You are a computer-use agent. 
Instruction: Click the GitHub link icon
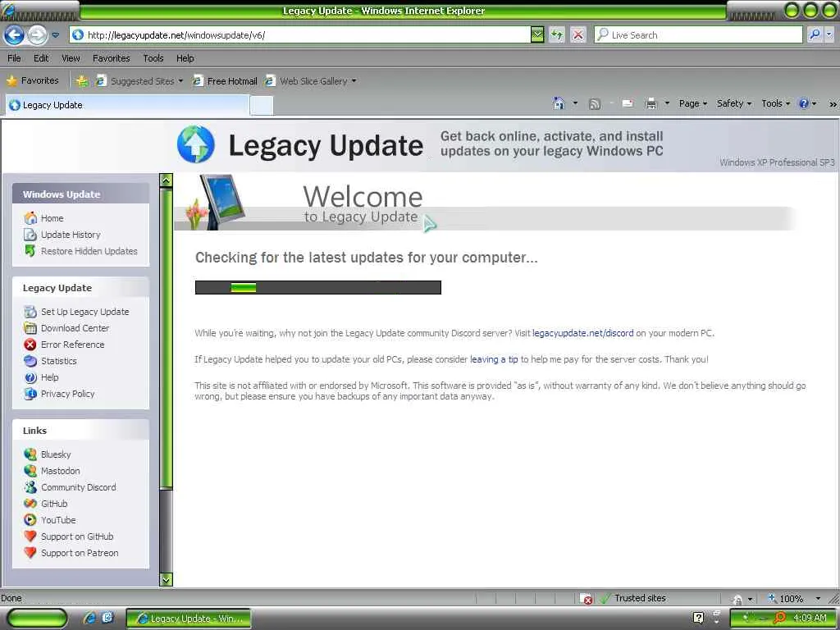click(x=30, y=504)
